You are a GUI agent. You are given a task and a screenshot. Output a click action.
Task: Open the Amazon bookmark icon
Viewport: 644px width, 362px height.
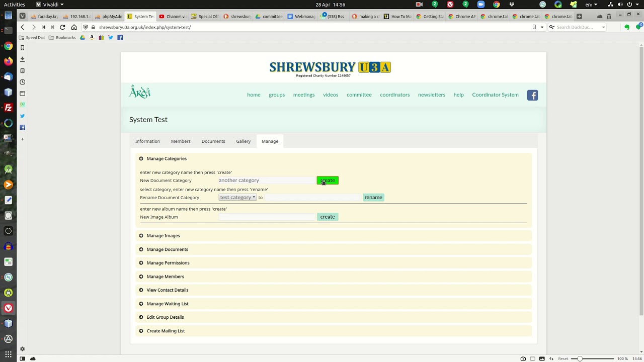tap(92, 38)
